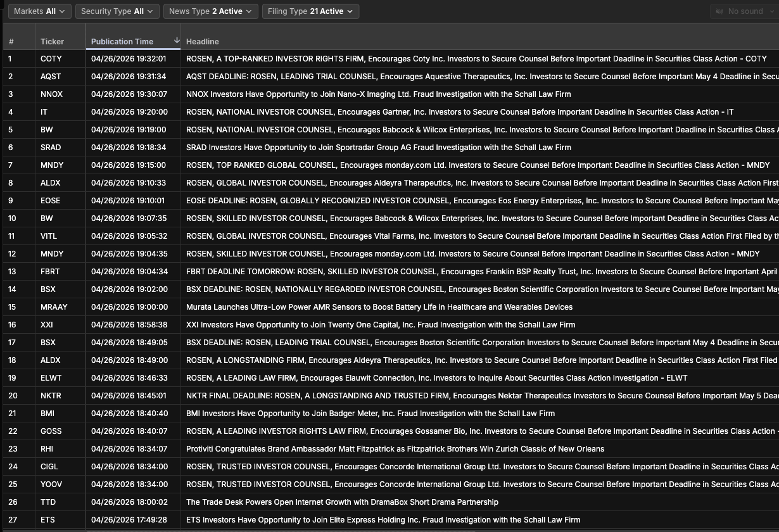Click the MRAAY ticker cell
Screen dimensions: 779x532
(54, 307)
